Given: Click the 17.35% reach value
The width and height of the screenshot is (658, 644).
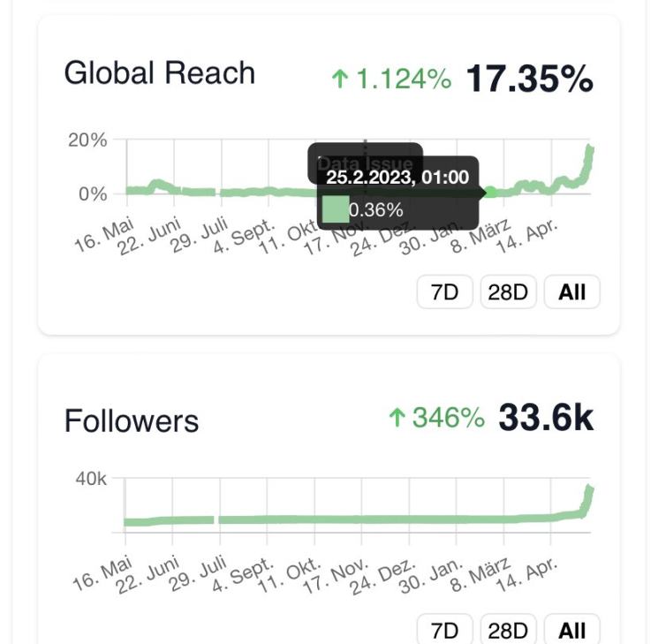Looking at the screenshot, I should pyautogui.click(x=529, y=79).
